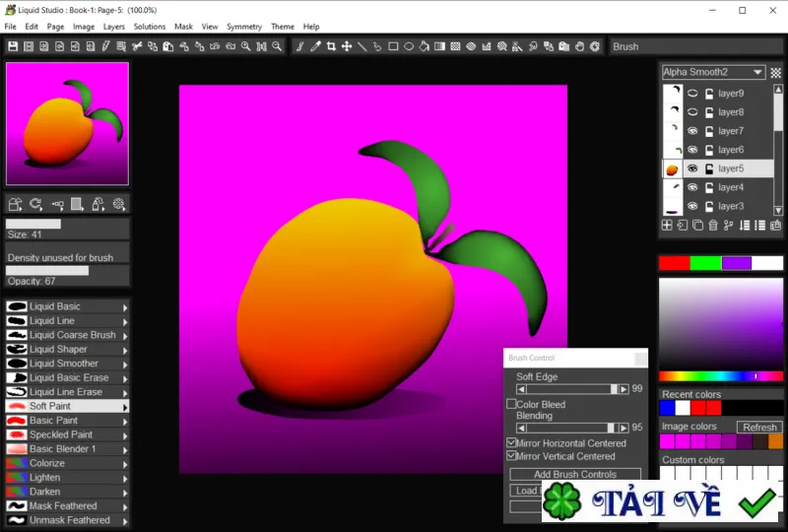Select the Liquid Smoother brush

(x=67, y=364)
